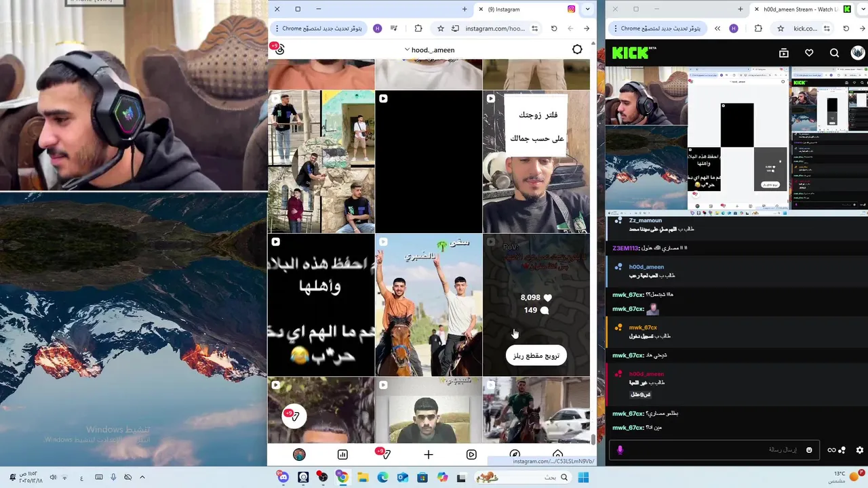
Task: Open the tab search dropdown in Instagram window
Action: 587,9
